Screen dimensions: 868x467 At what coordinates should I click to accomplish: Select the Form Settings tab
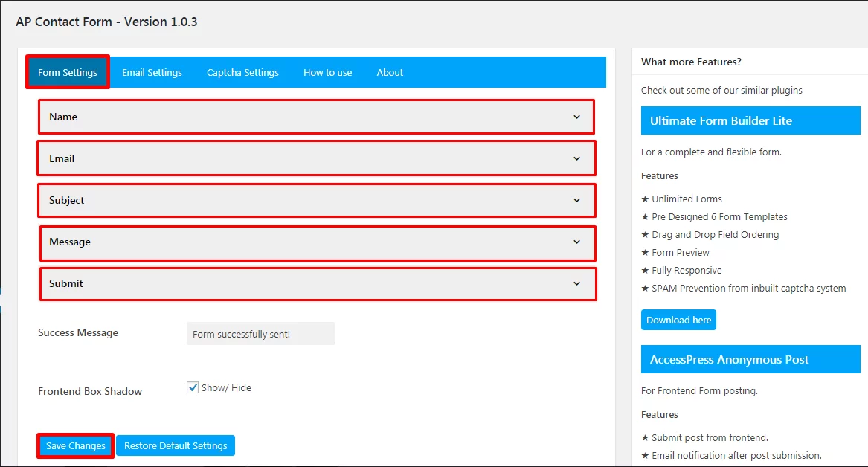68,72
